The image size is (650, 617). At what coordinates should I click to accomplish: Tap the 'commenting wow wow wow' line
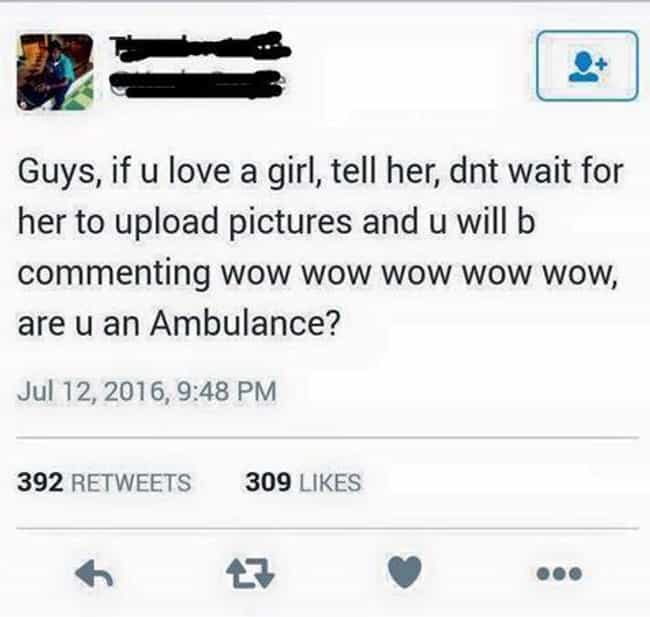click(x=318, y=274)
